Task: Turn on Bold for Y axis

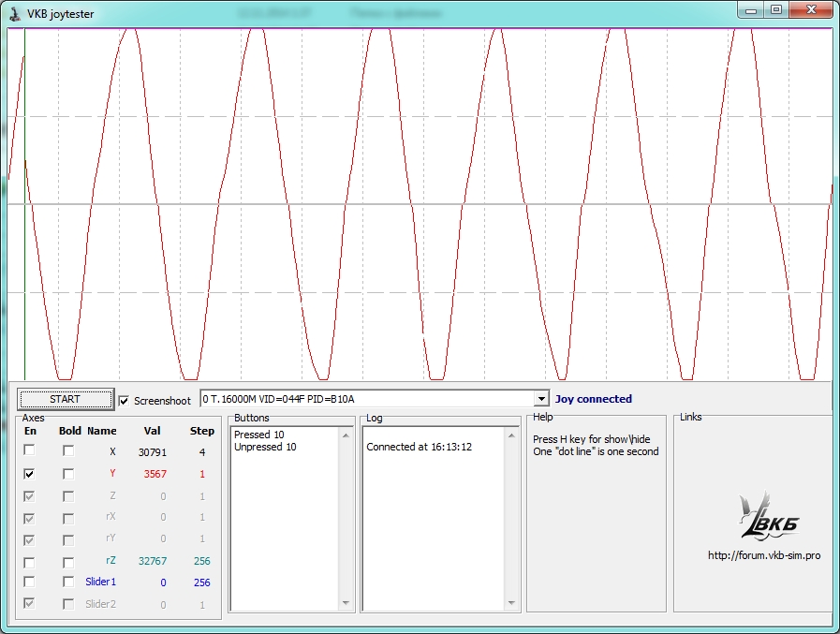Action: coord(68,474)
